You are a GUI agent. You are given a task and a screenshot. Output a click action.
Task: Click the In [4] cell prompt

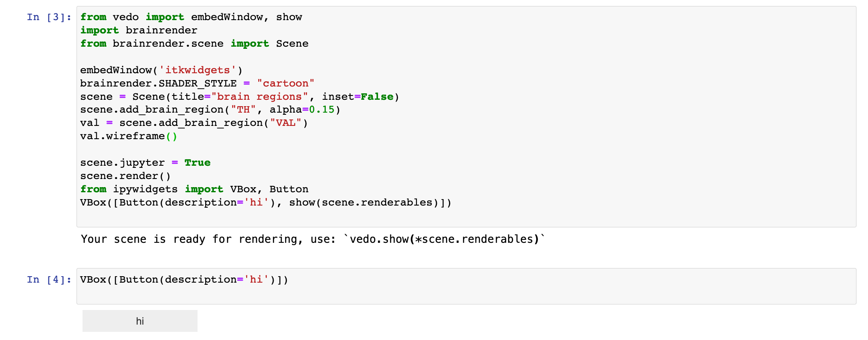[x=49, y=279]
